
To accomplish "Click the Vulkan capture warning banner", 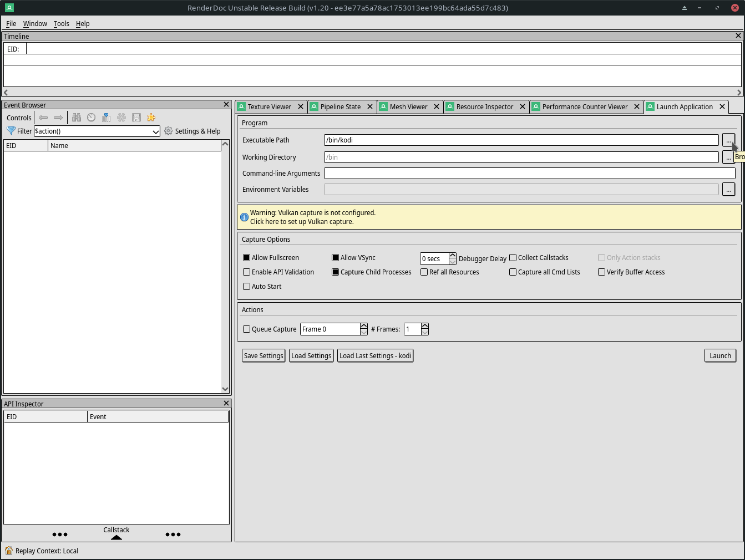I will click(x=489, y=217).
